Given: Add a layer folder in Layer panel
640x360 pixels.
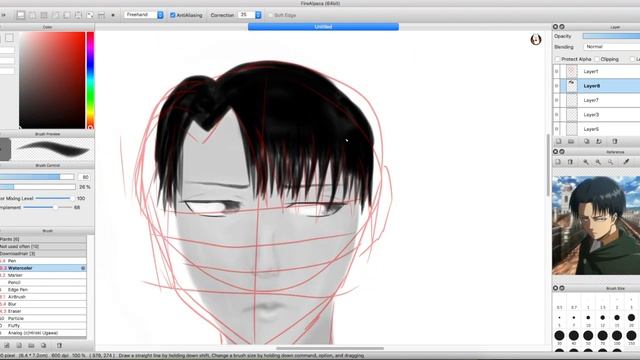Looking at the screenshot, I should pos(571,141).
